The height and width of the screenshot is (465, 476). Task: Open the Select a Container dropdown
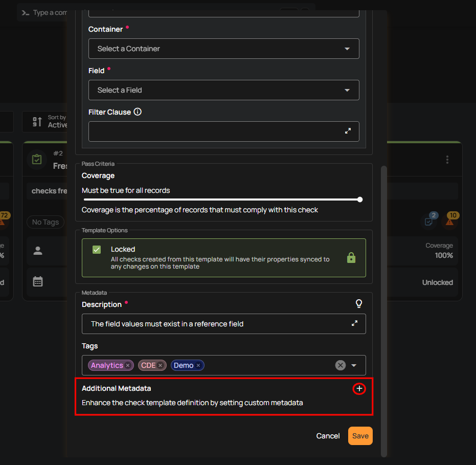coord(224,49)
